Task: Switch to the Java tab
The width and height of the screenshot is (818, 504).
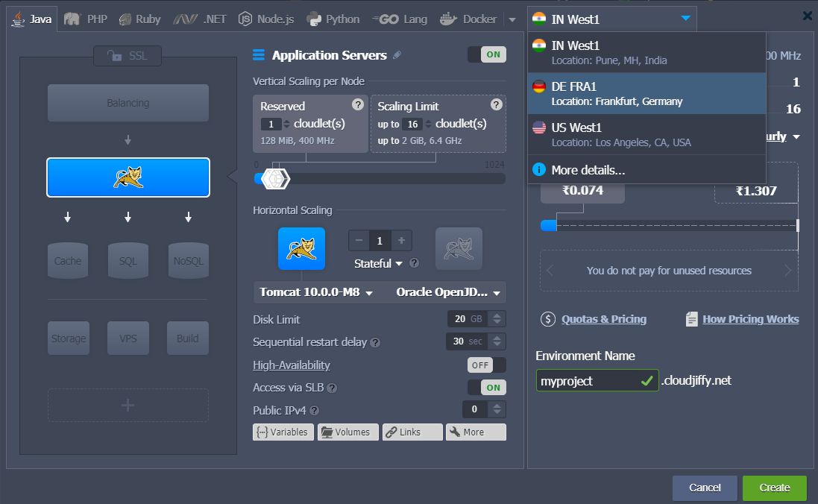Action: (x=32, y=19)
